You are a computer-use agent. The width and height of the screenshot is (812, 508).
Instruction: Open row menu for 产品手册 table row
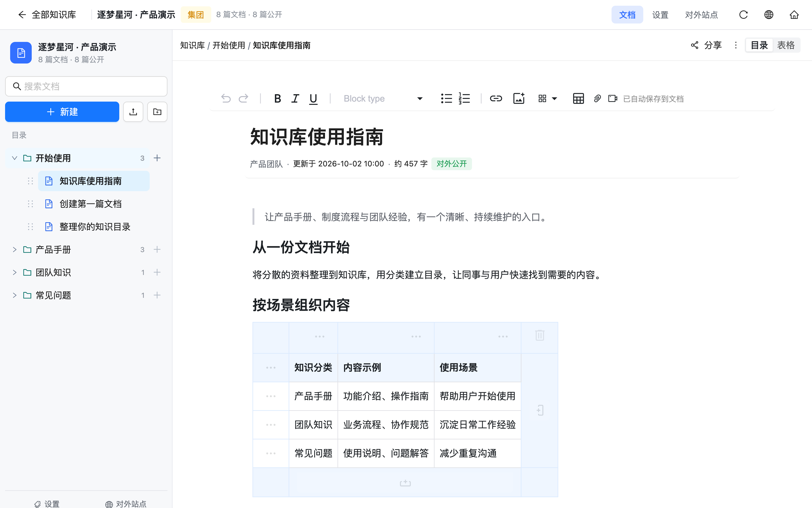click(271, 396)
